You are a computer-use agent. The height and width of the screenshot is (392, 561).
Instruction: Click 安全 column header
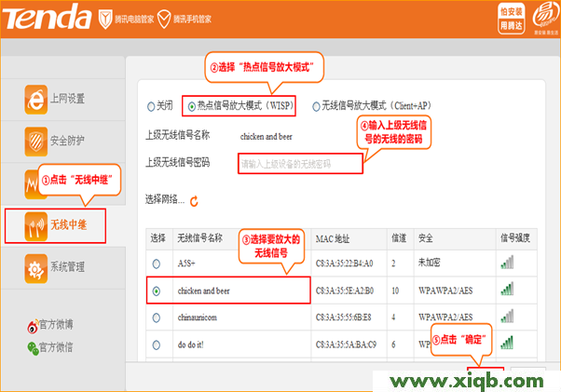coord(426,238)
